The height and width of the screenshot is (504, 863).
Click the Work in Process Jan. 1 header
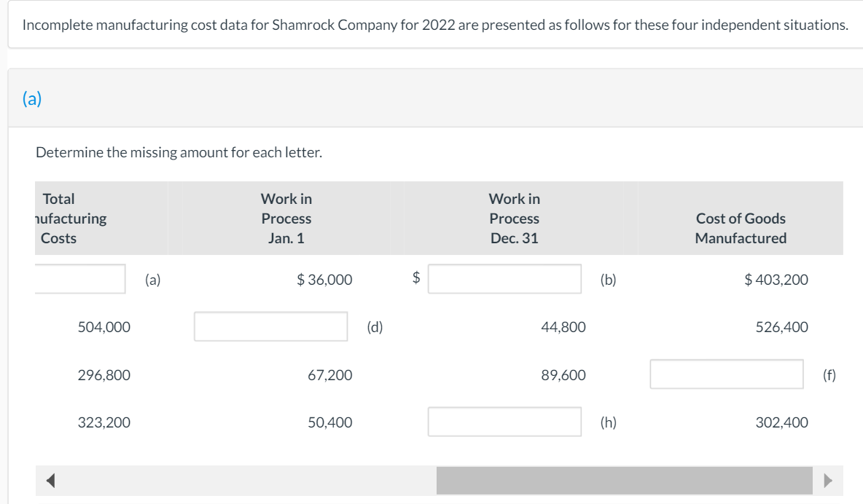click(x=286, y=218)
